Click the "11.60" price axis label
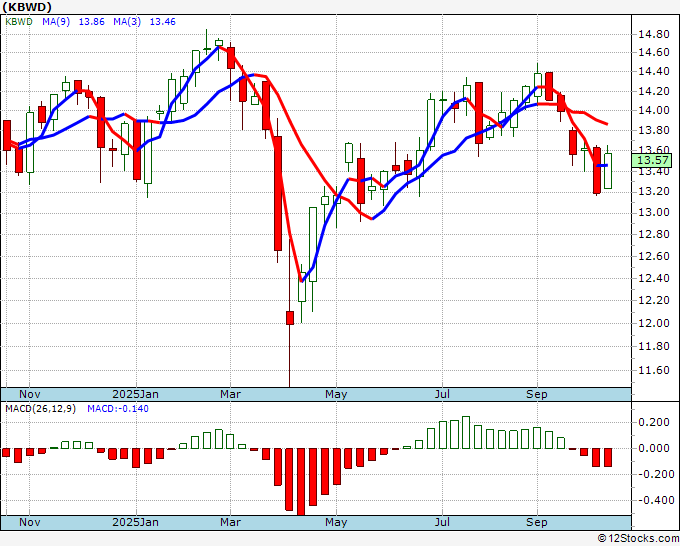The image size is (680, 546). (654, 370)
